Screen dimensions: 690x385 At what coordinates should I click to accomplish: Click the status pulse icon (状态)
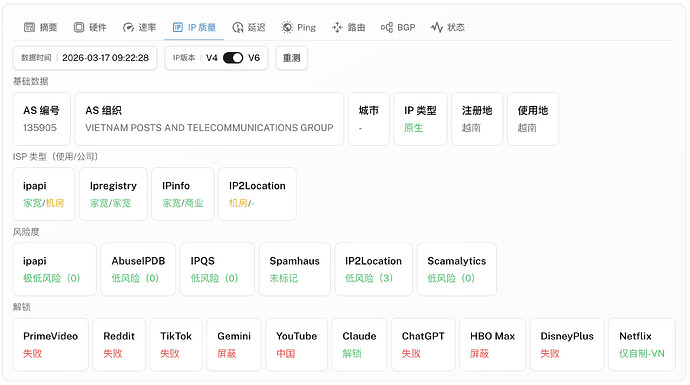pyautogui.click(x=437, y=27)
